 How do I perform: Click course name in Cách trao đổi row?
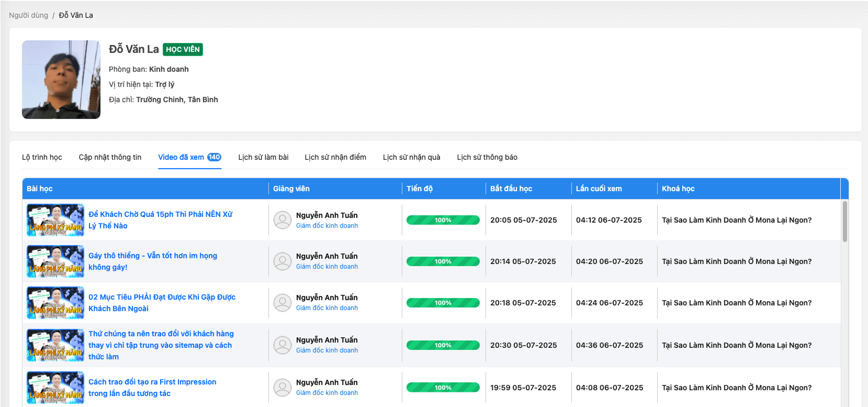pyautogui.click(x=737, y=388)
